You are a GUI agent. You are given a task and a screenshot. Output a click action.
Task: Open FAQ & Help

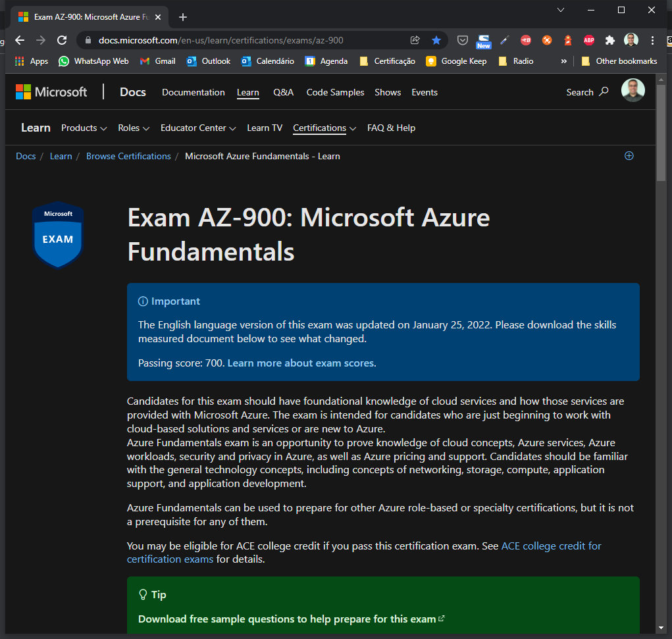391,128
